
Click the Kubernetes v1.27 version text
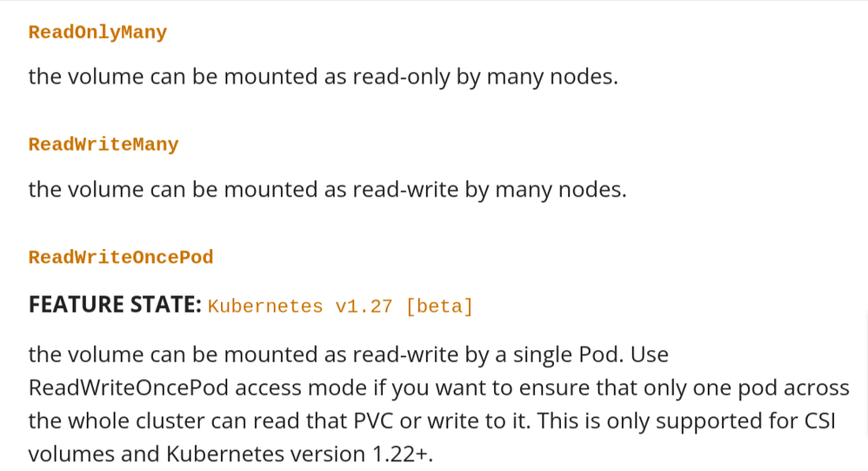300,306
